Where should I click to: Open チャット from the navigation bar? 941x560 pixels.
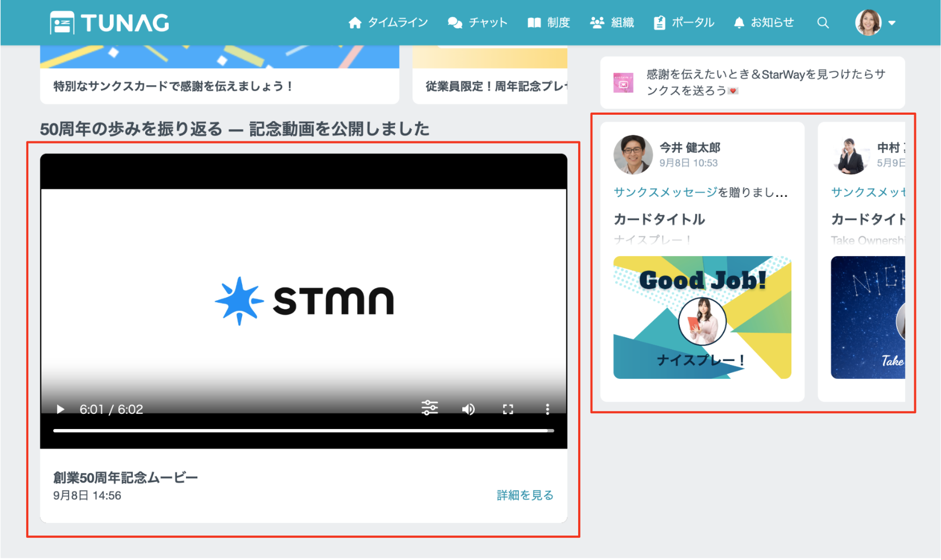pyautogui.click(x=477, y=23)
